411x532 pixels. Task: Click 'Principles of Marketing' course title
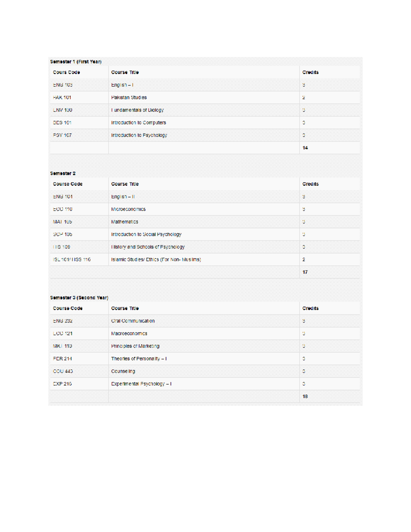pyautogui.click(x=135, y=346)
